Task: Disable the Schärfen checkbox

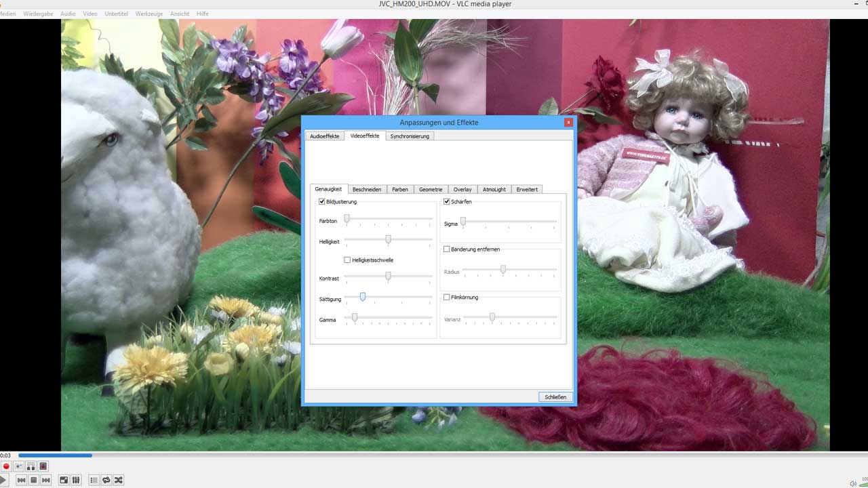Action: tap(447, 201)
